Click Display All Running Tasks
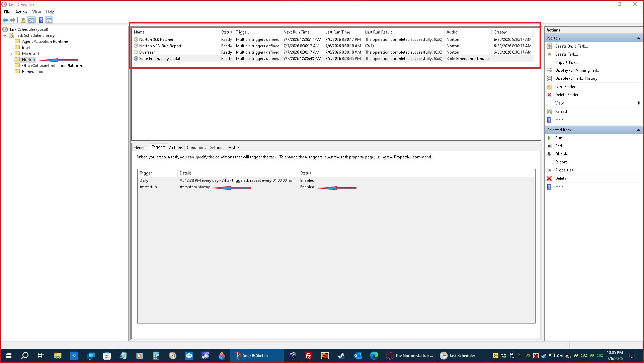The height and width of the screenshot is (363, 644). pos(577,70)
